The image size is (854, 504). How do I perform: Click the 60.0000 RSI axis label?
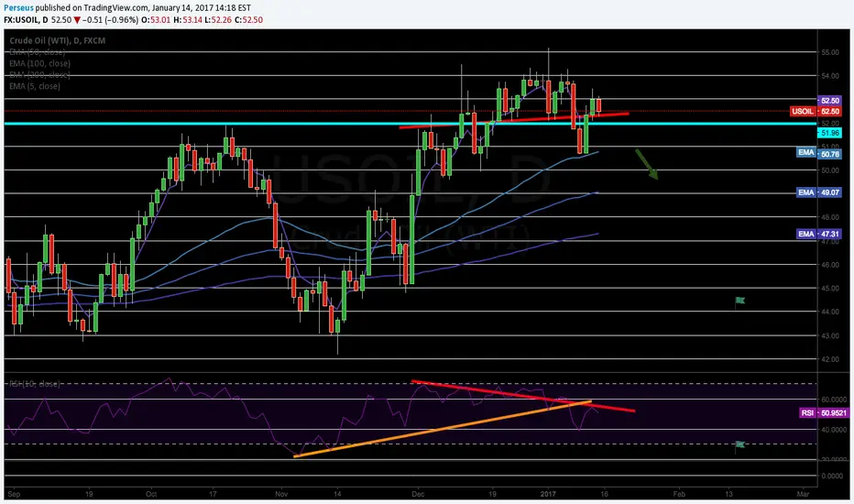pos(834,400)
